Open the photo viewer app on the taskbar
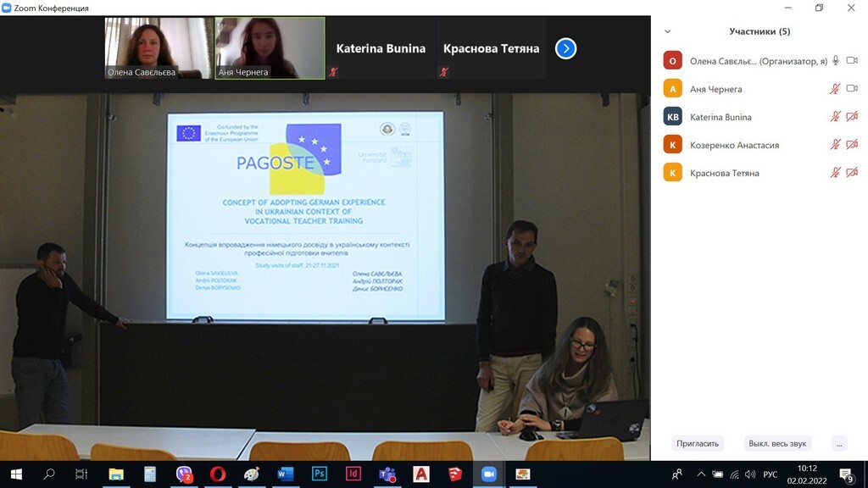This screenshot has width=868, height=488. point(522,474)
